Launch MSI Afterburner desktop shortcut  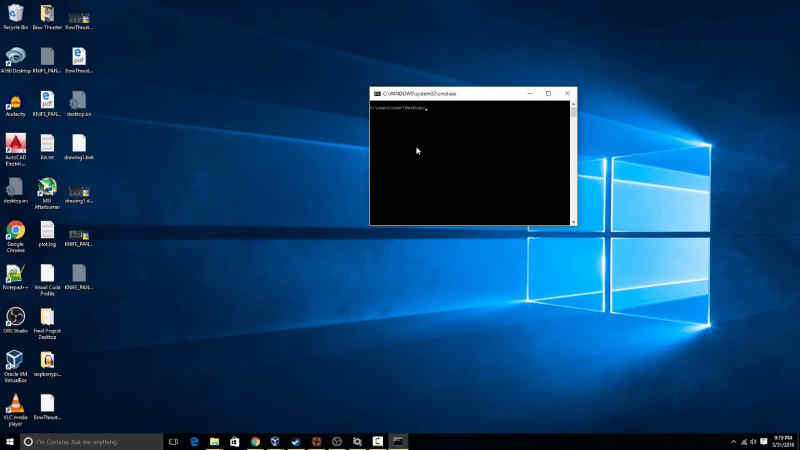47,193
